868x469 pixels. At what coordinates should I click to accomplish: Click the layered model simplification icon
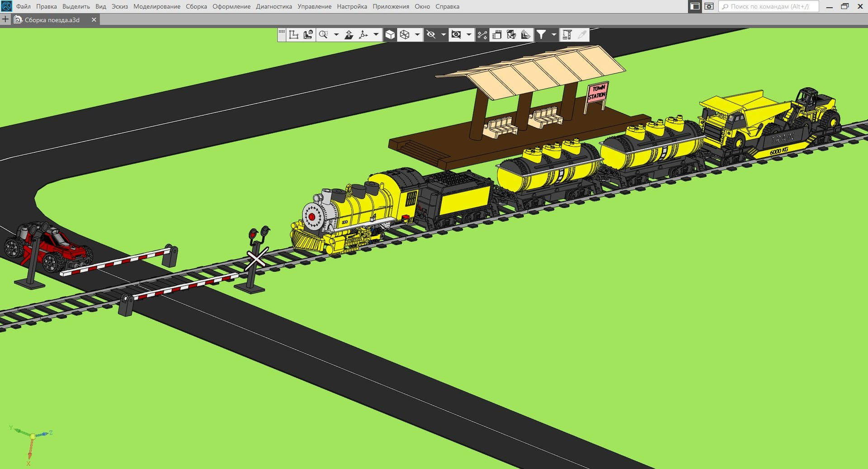pos(526,35)
